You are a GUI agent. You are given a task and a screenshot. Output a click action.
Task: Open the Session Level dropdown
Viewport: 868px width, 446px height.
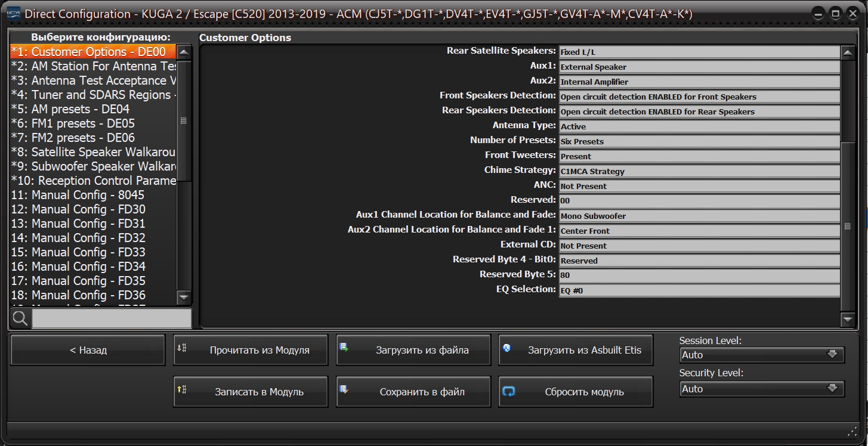pyautogui.click(x=762, y=355)
